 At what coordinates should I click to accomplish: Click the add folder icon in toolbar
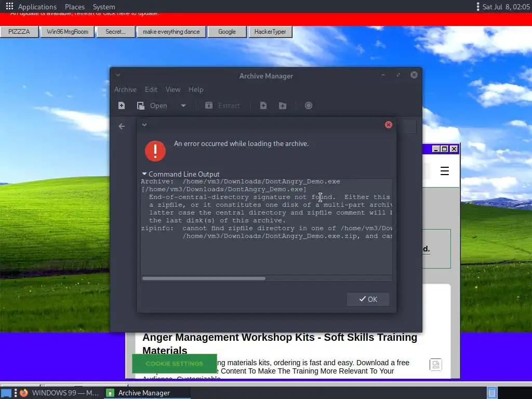click(x=283, y=105)
